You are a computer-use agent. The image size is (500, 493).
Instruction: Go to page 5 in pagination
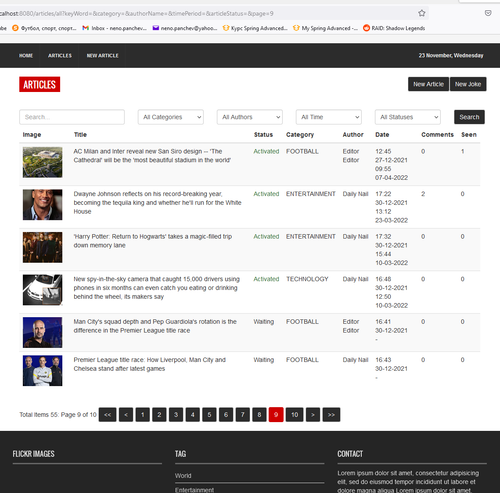tap(209, 415)
